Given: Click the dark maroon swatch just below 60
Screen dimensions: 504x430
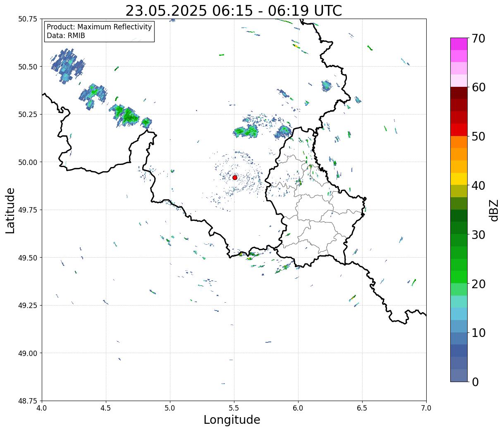Looking at the screenshot, I should [x=459, y=93].
